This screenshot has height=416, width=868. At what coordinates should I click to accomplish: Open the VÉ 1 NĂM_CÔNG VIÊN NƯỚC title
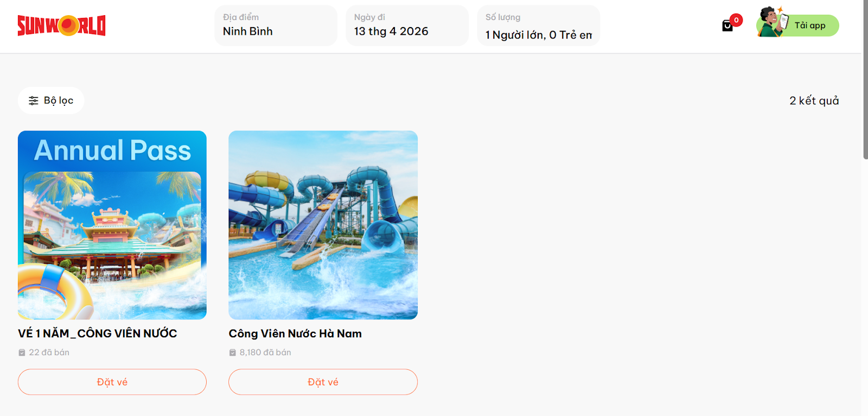click(x=98, y=333)
